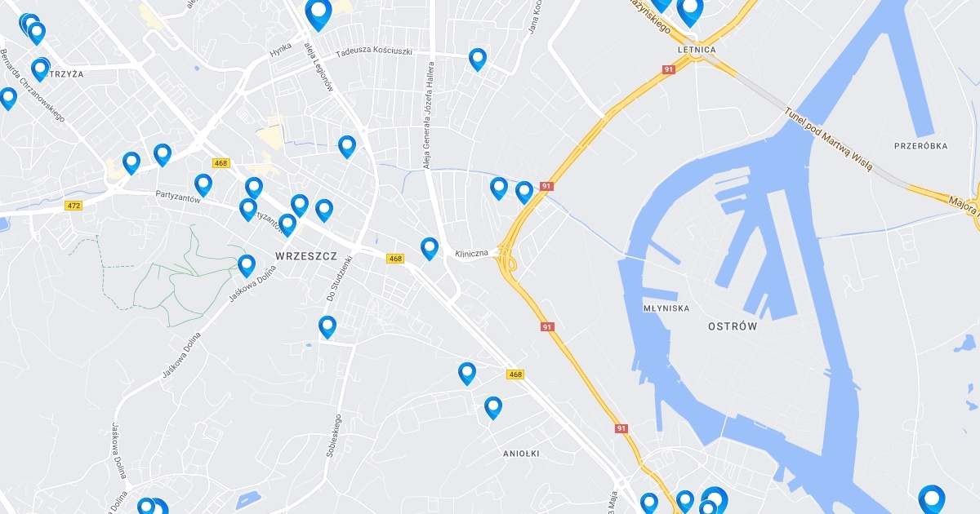
Task: Select the pin just left of Kliniczna
Action: pyautogui.click(x=430, y=248)
